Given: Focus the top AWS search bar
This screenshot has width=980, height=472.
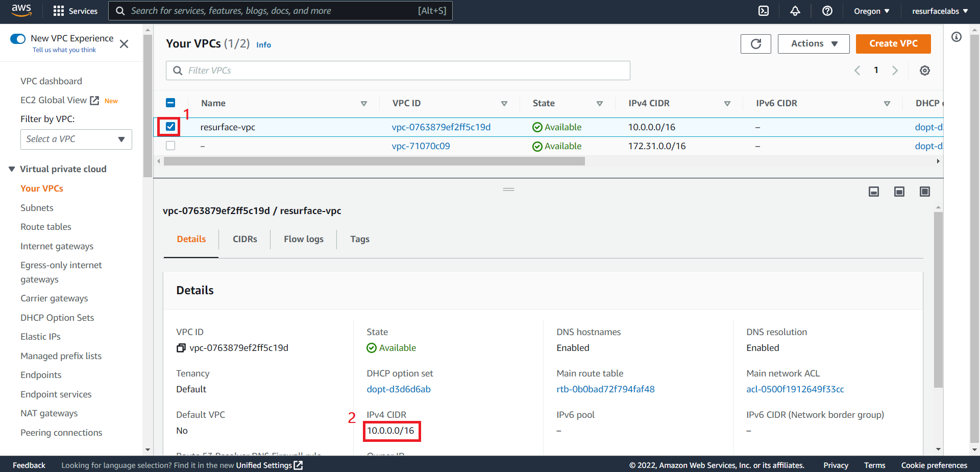Looking at the screenshot, I should (x=280, y=11).
